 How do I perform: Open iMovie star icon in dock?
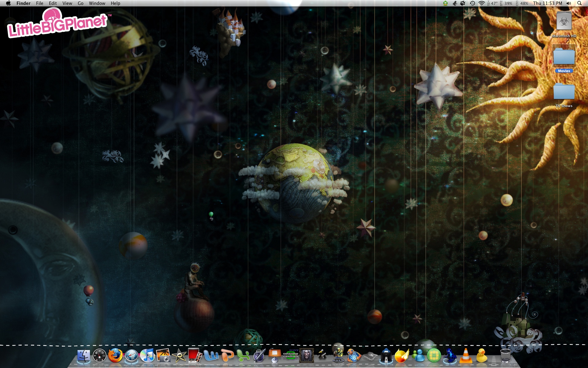(179, 356)
